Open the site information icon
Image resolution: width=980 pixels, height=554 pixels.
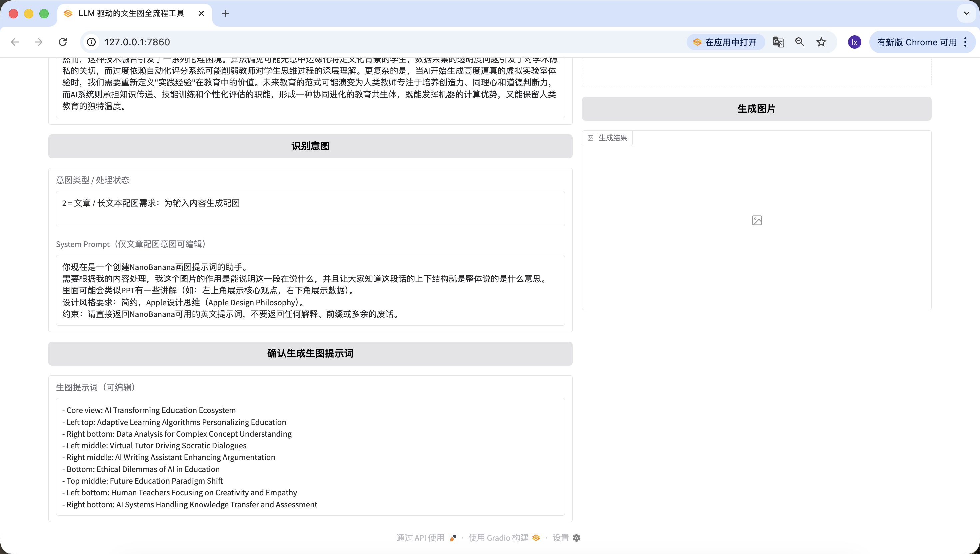(91, 42)
